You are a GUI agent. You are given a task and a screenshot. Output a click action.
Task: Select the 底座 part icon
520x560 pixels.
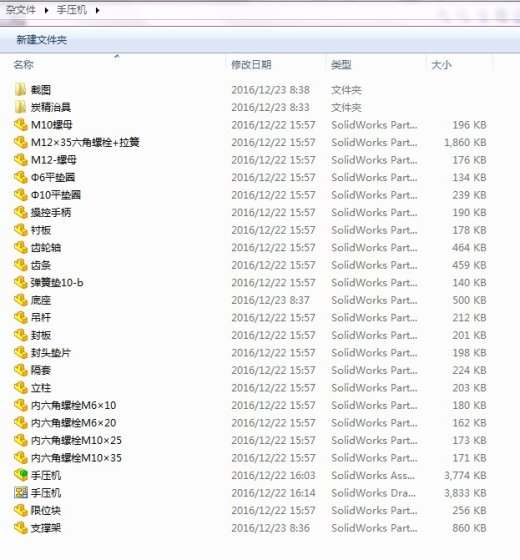[21, 300]
